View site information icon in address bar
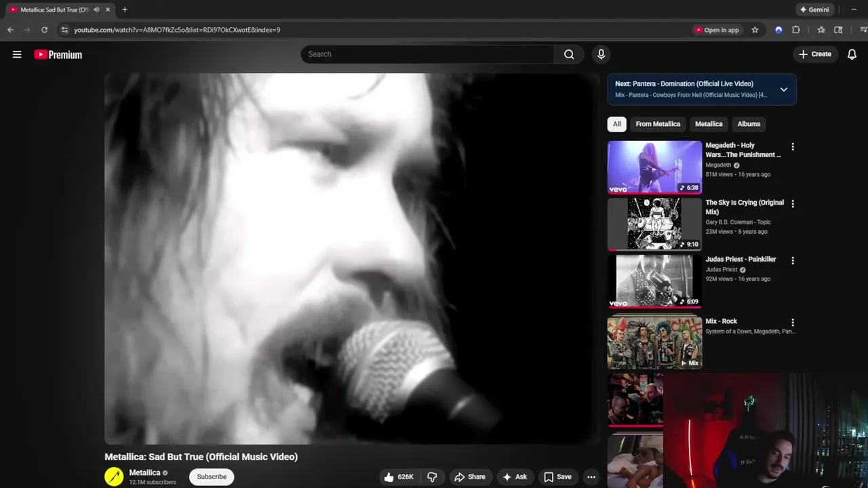 [x=64, y=30]
